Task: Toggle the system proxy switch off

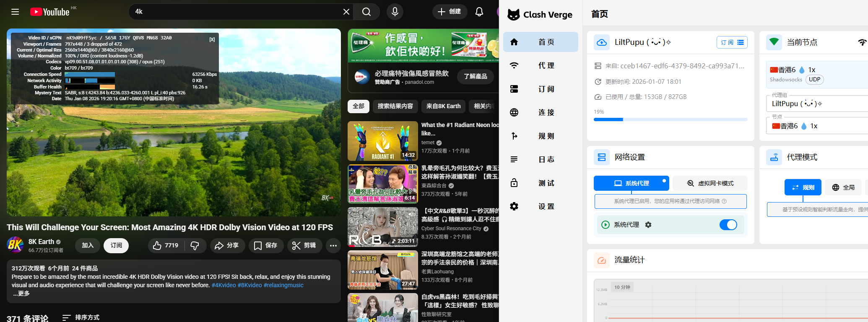Action: tap(728, 225)
